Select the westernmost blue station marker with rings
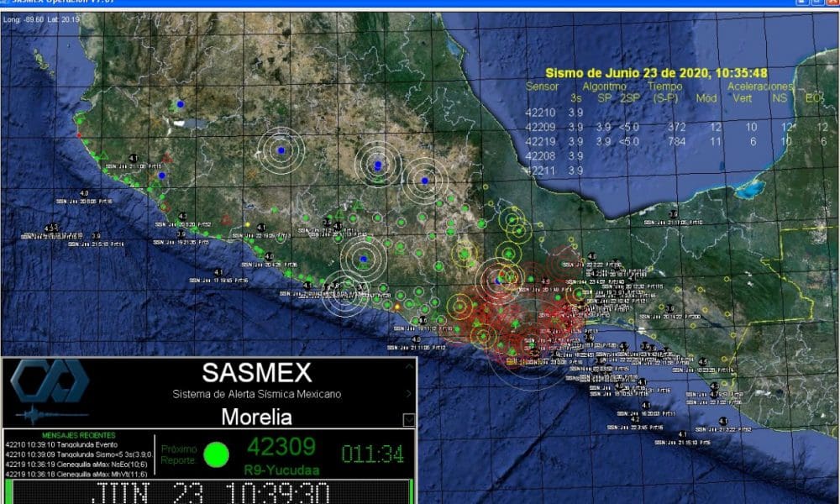The width and height of the screenshot is (840, 504). (x=281, y=150)
